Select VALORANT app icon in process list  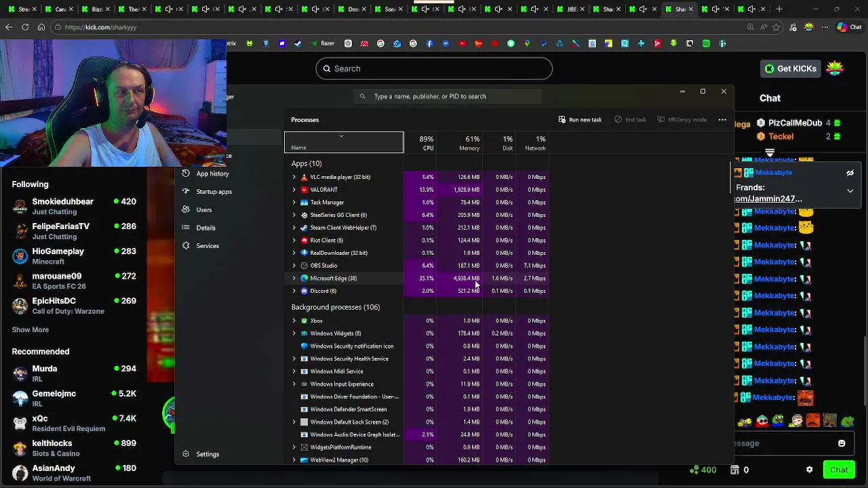(304, 190)
